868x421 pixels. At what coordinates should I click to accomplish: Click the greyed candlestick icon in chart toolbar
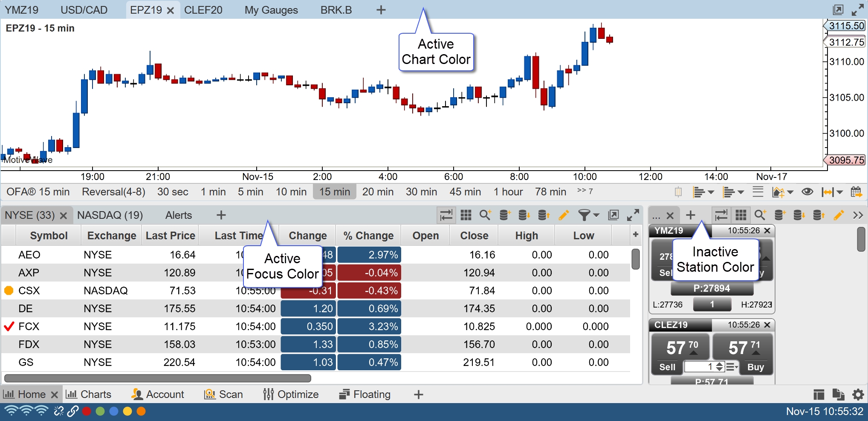click(x=678, y=192)
